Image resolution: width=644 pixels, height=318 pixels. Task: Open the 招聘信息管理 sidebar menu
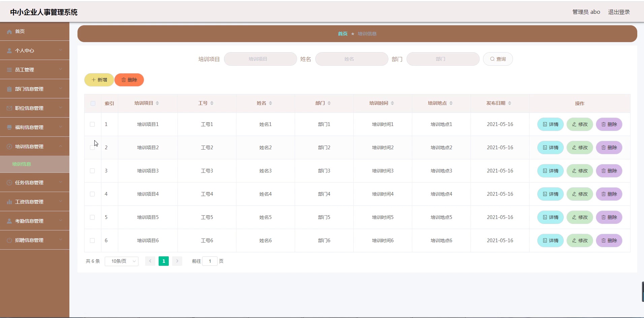pos(35,240)
